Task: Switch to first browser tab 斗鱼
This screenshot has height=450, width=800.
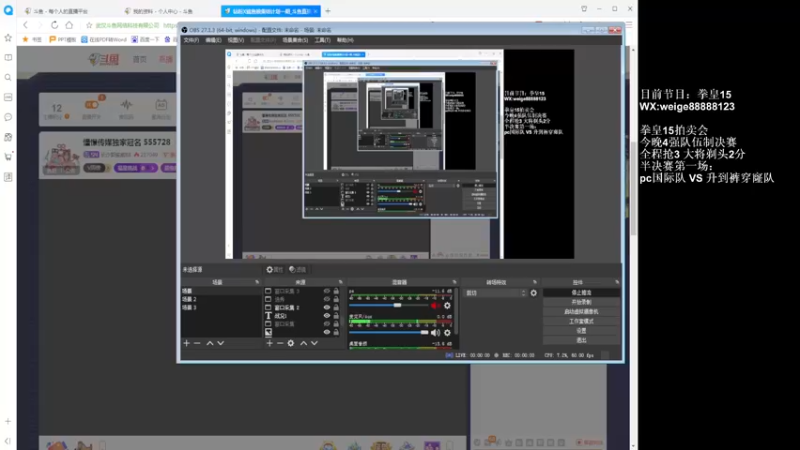Action: (x=61, y=11)
